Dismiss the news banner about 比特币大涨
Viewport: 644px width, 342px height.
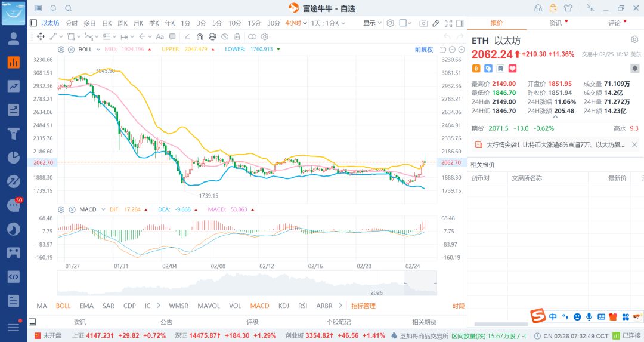(x=634, y=144)
